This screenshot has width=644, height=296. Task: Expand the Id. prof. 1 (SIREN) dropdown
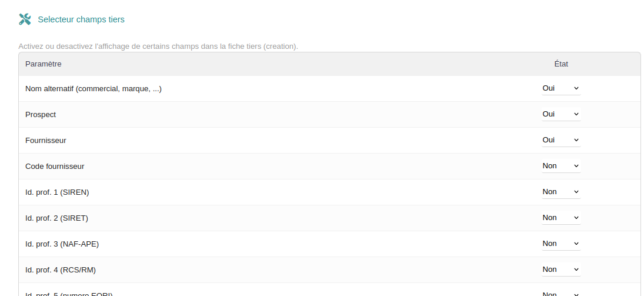[560, 192]
